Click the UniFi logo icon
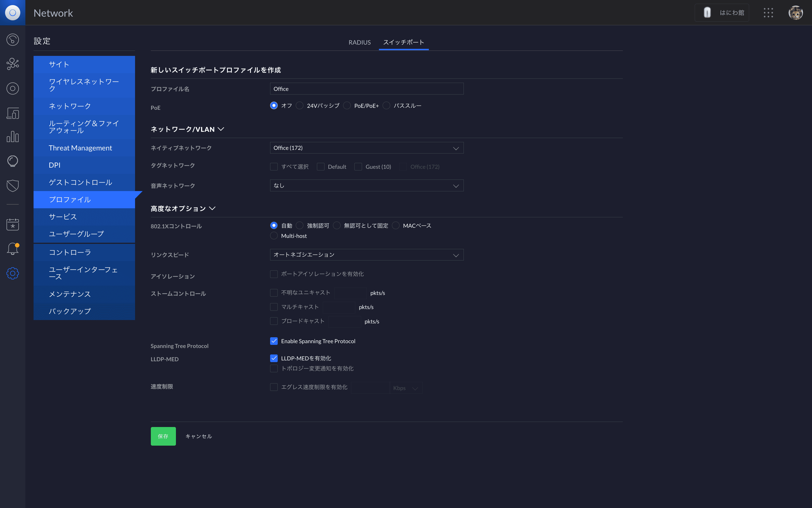 click(x=12, y=13)
